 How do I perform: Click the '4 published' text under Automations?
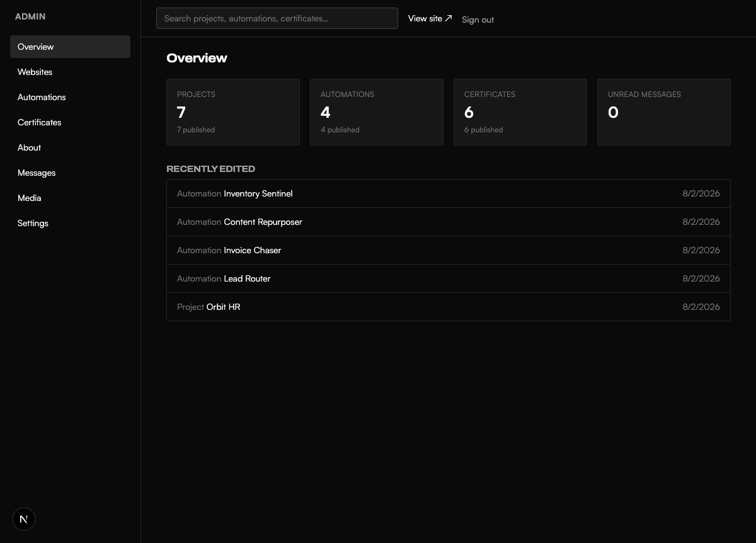(340, 130)
